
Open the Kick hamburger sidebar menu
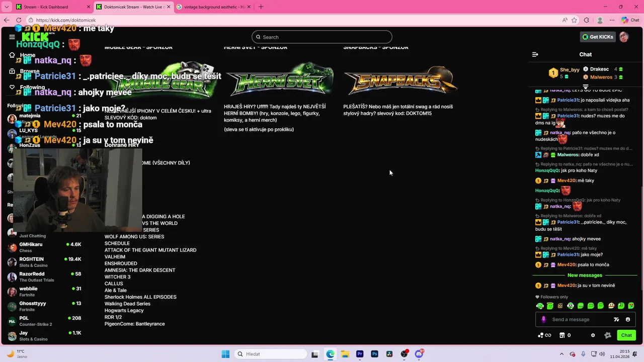pos(12,37)
